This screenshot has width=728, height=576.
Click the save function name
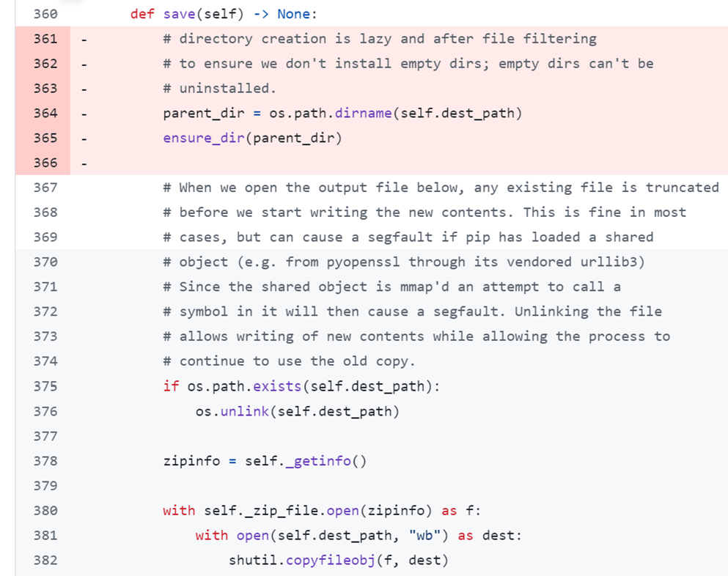click(x=179, y=14)
